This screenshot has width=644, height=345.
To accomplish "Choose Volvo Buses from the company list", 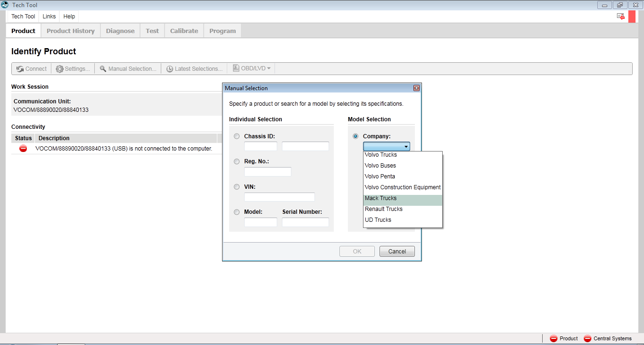I will click(x=403, y=166).
